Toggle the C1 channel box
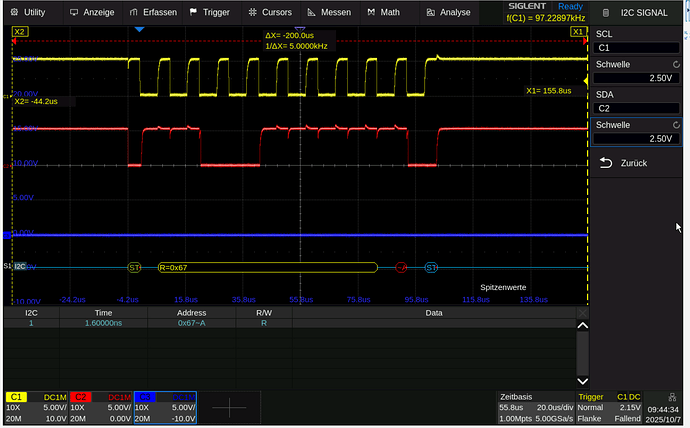Viewport: 690px width, 428px height. (x=35, y=408)
